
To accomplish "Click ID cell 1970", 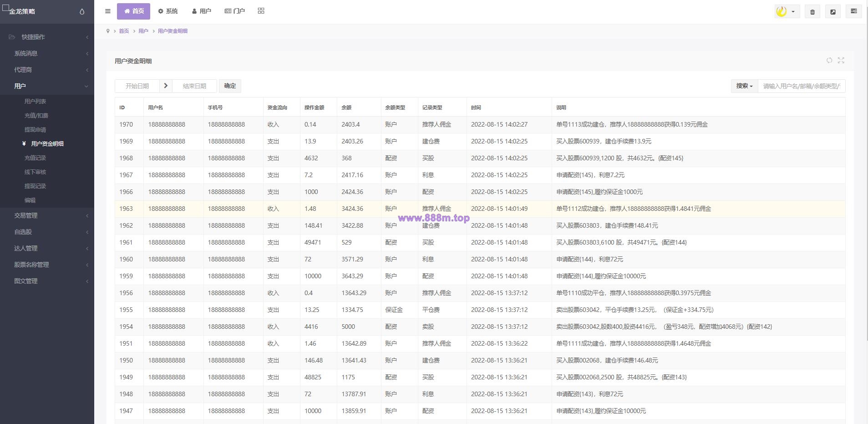I will click(126, 124).
